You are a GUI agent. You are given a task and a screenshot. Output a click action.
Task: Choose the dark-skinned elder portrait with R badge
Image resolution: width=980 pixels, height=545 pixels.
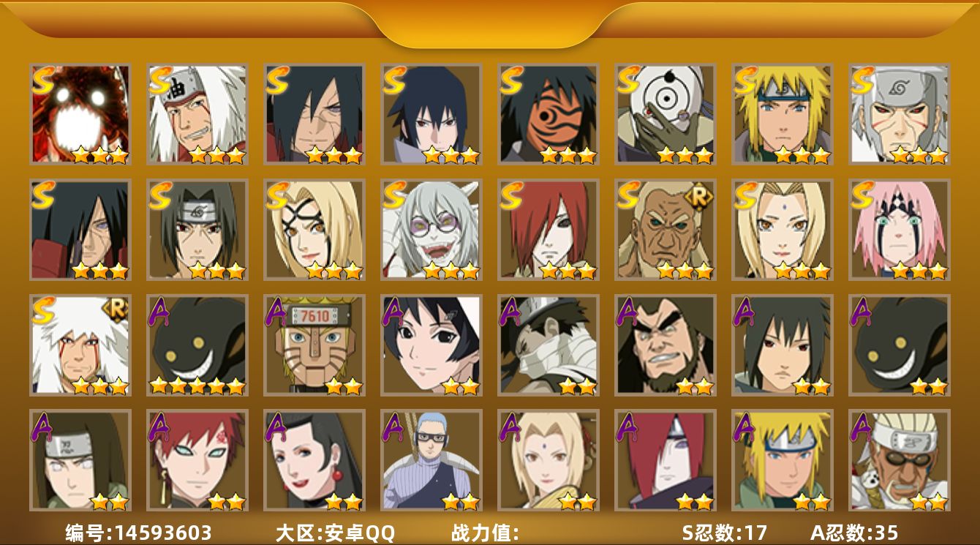coord(665,230)
